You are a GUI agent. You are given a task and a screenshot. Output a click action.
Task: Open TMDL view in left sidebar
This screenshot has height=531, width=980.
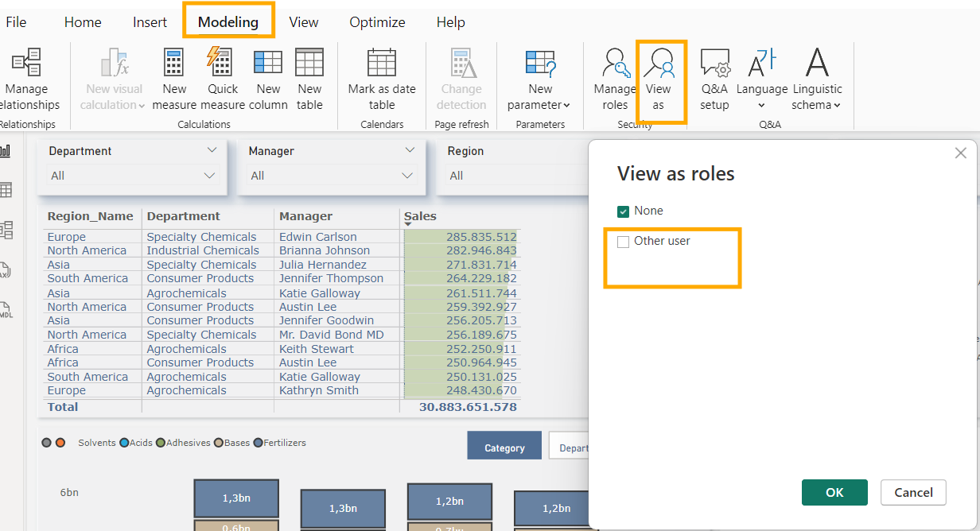click(x=6, y=310)
